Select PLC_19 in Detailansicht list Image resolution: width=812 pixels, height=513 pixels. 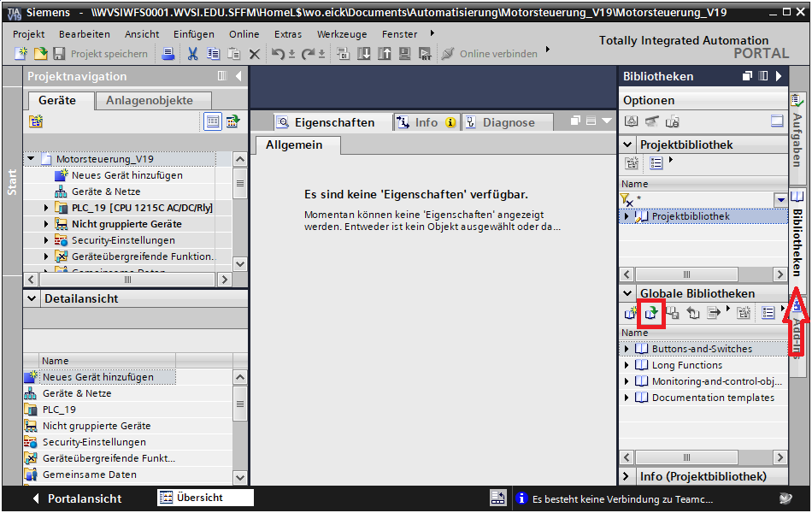59,410
